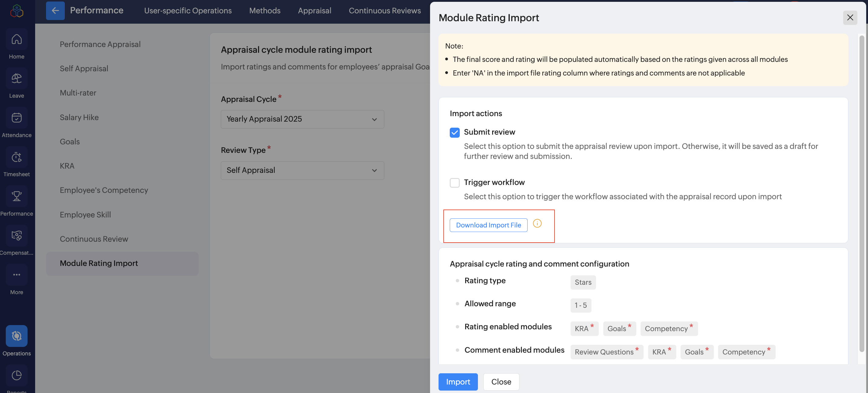Uncheck the Submit review checkbox
Image resolution: width=868 pixels, height=393 pixels.
(455, 132)
